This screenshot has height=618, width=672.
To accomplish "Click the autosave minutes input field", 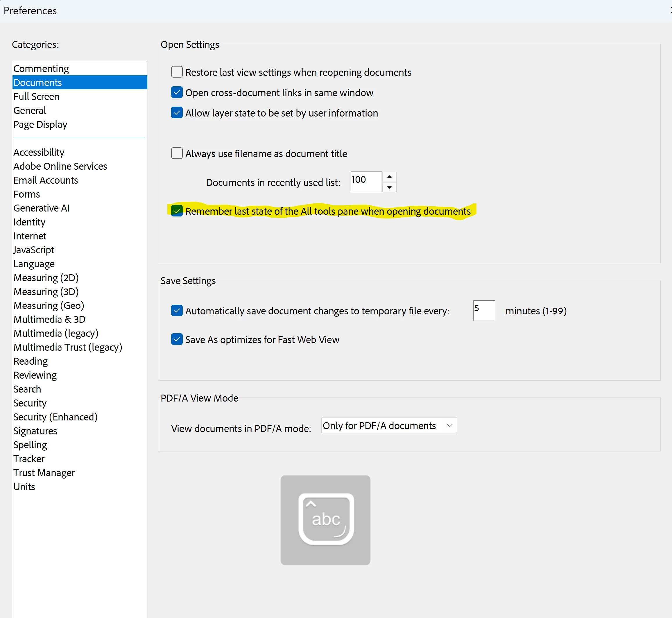I will tap(483, 310).
